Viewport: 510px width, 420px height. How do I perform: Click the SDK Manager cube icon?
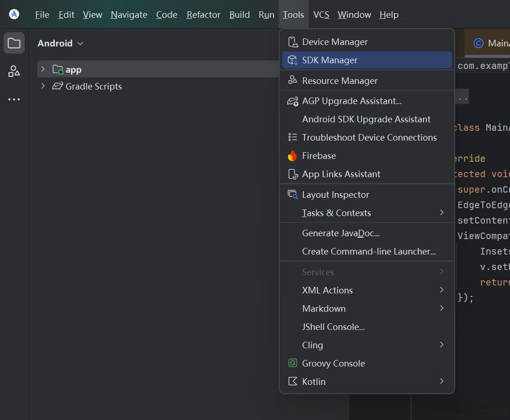pos(293,60)
